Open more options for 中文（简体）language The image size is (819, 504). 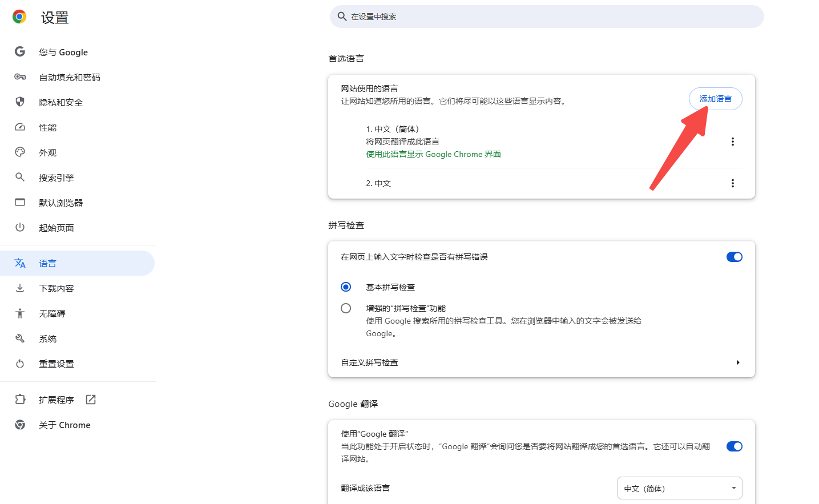point(733,142)
